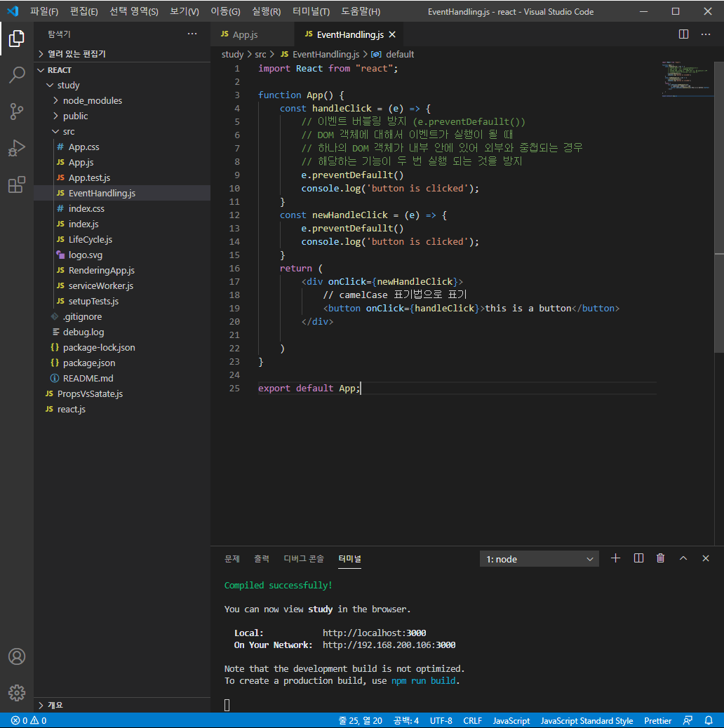724x728 pixels.
Task: Click src in the breadcrumb path
Action: [260, 54]
